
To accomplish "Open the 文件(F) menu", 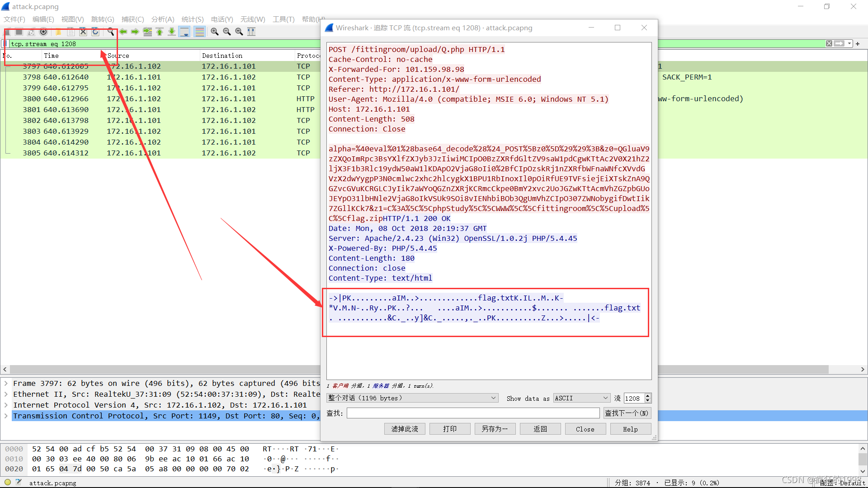I will [x=14, y=19].
